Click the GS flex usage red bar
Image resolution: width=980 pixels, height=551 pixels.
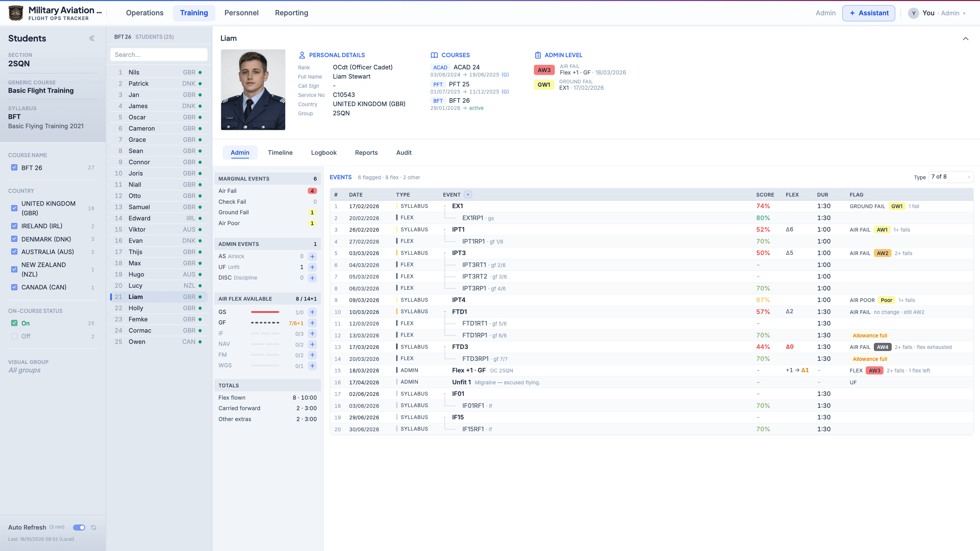pos(265,312)
